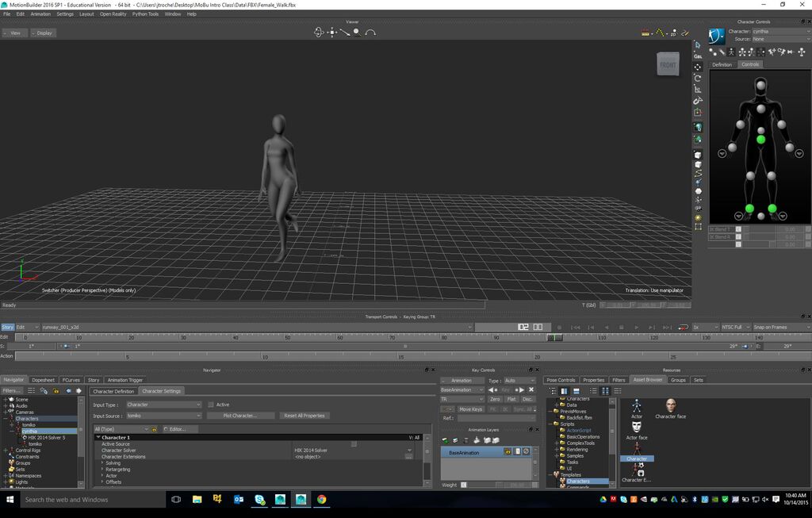The image size is (812, 518).
Task: Click the Navigator forward arrow icon
Action: tap(79, 390)
